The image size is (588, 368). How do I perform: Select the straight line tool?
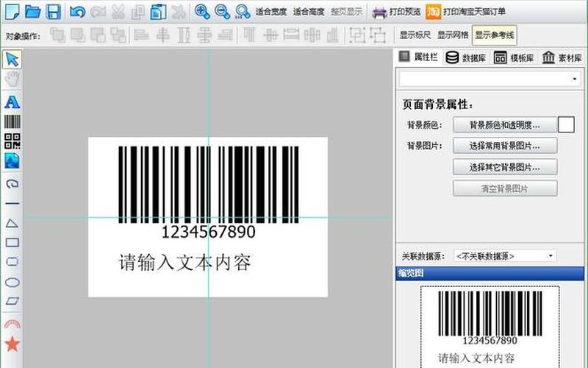(12, 204)
